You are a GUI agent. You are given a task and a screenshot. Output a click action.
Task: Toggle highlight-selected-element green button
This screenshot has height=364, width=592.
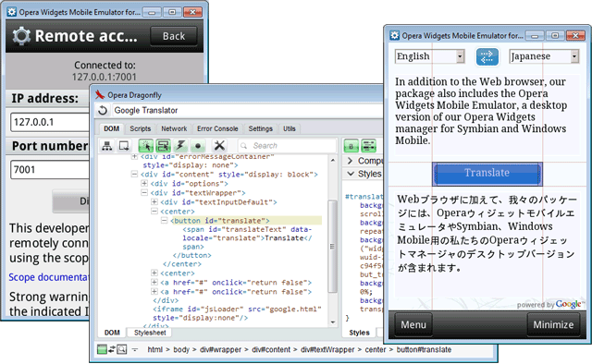coord(164,146)
